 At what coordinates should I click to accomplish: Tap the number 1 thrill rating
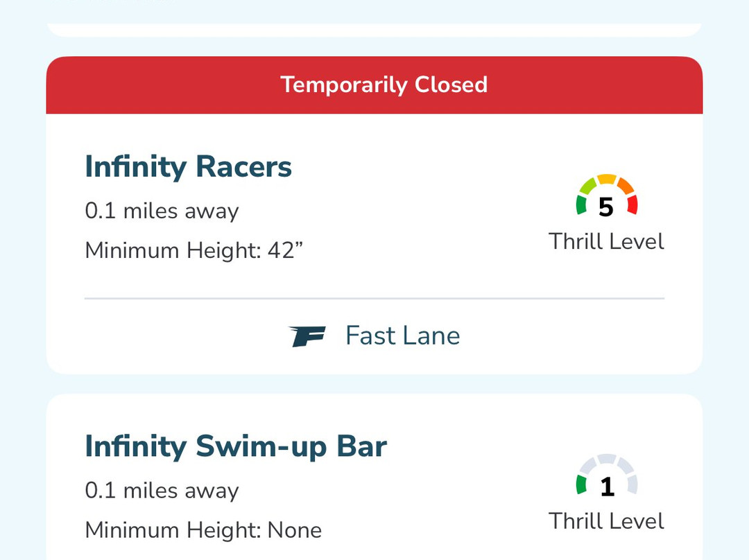tap(607, 487)
